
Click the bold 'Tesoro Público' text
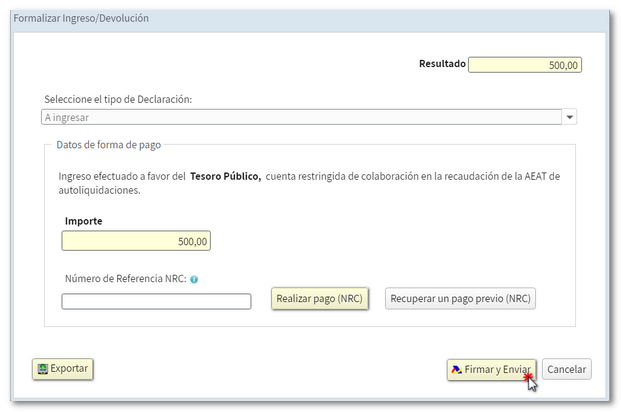click(225, 176)
